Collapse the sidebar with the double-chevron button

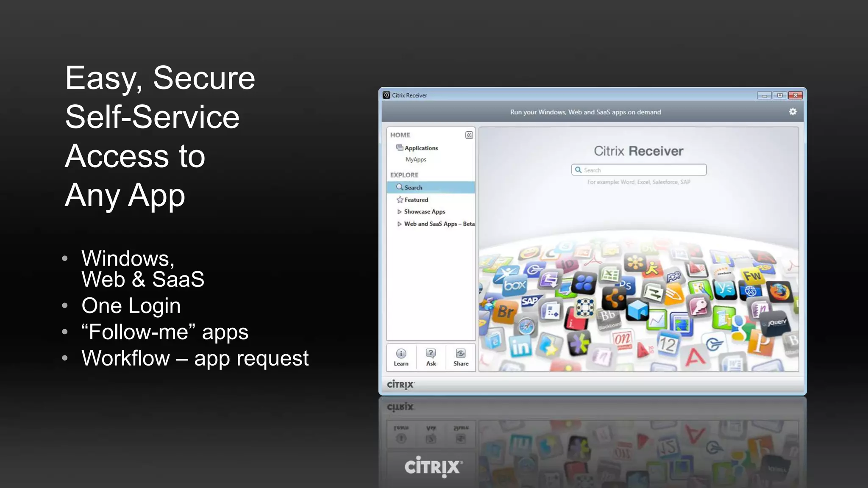coord(469,135)
